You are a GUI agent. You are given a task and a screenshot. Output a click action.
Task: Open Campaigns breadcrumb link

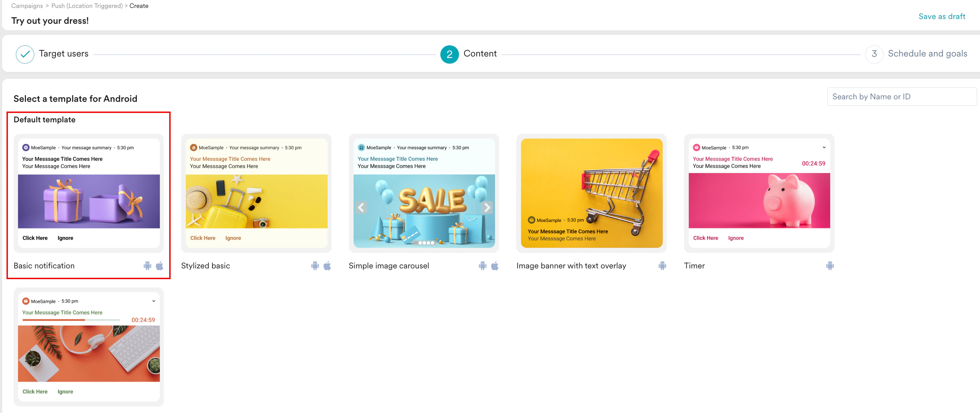tap(27, 6)
